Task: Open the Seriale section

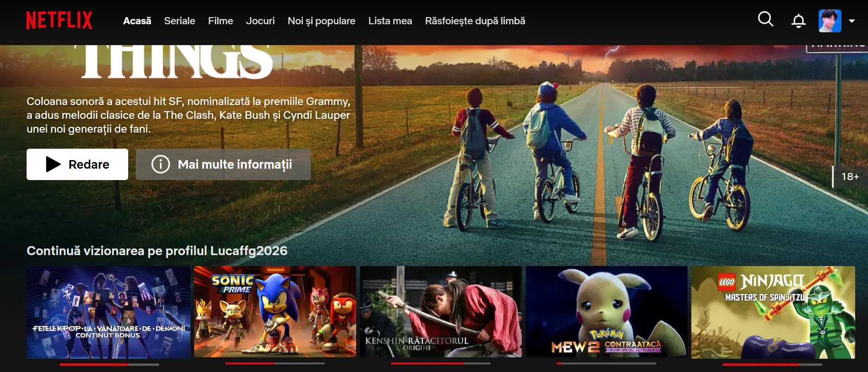Action: [x=179, y=21]
